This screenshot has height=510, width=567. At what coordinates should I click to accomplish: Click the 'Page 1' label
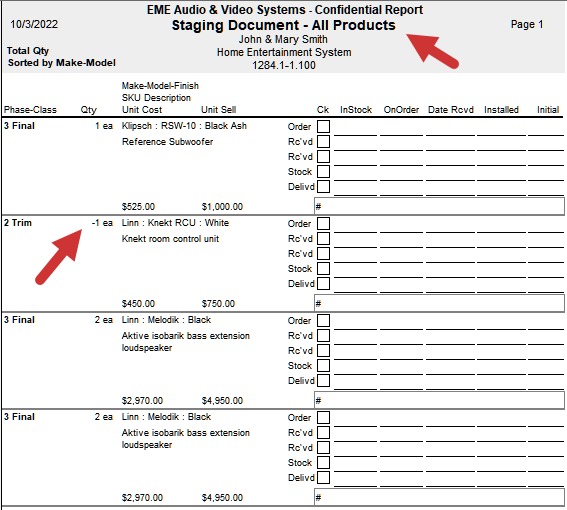click(x=527, y=24)
